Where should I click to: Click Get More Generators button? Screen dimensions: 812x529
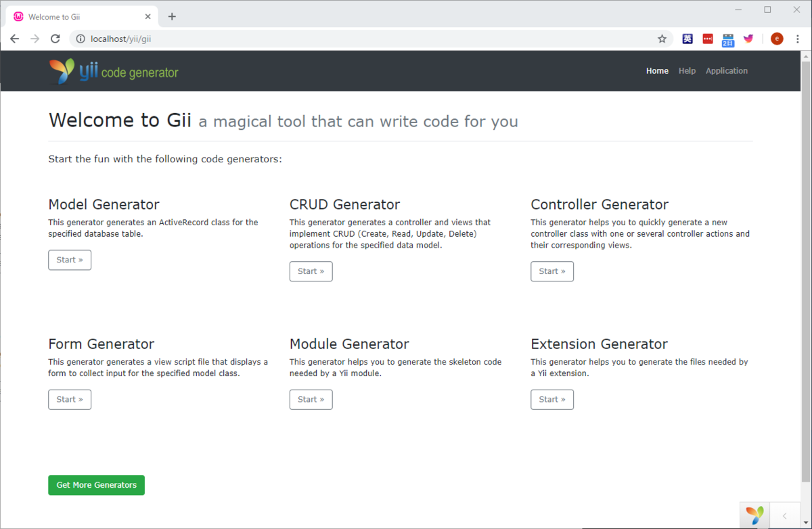pos(96,485)
